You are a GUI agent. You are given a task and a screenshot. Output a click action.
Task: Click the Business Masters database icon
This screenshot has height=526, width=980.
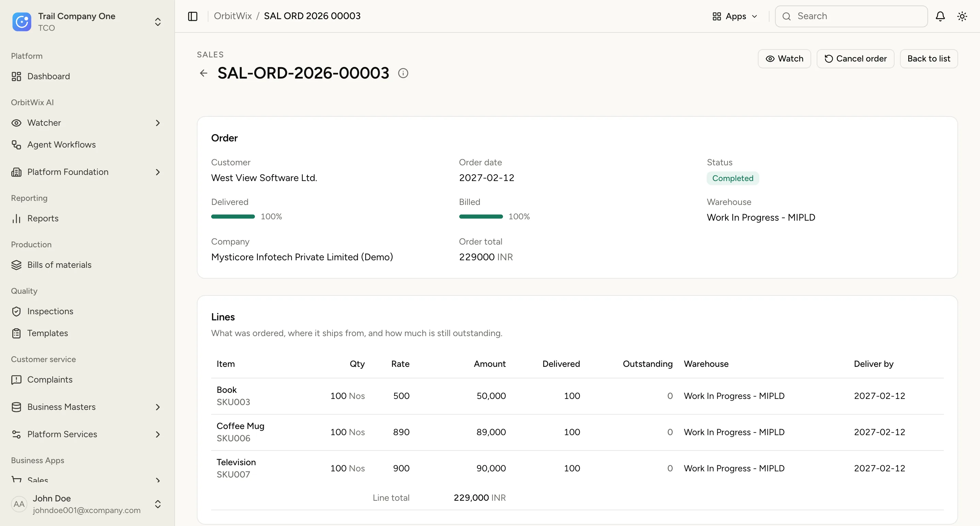[x=16, y=407]
